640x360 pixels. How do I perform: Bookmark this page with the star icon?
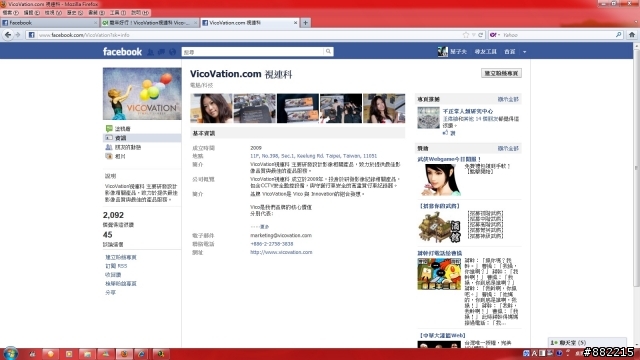pos(466,35)
